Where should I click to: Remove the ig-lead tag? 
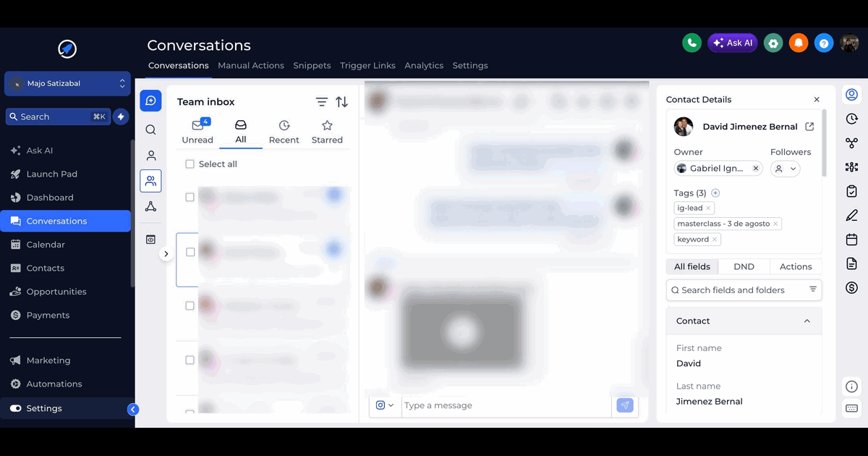708,208
